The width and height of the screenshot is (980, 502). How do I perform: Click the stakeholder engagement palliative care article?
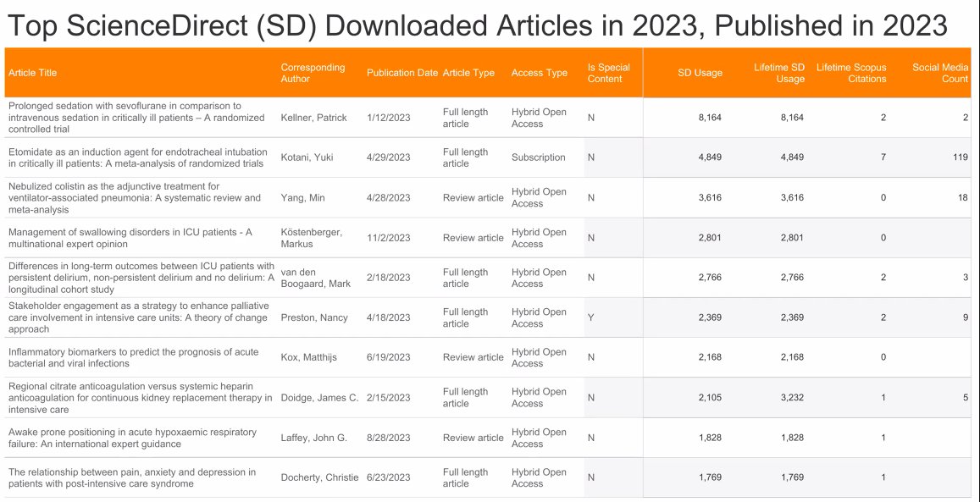click(x=138, y=317)
